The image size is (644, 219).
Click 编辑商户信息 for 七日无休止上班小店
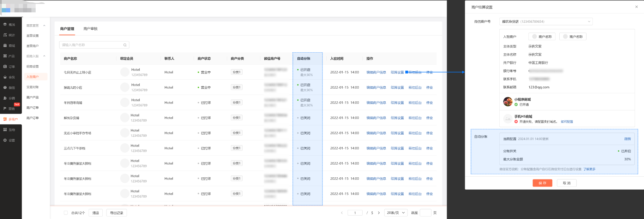[x=376, y=72]
